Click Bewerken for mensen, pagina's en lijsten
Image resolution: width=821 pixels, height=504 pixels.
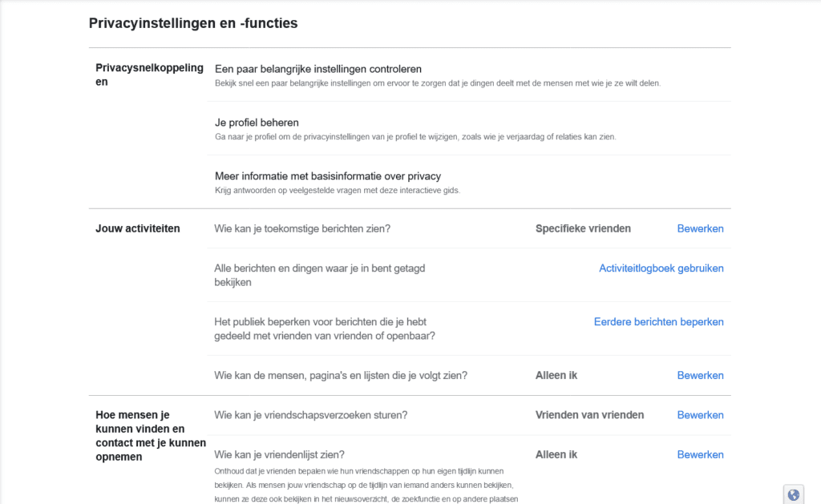point(700,376)
